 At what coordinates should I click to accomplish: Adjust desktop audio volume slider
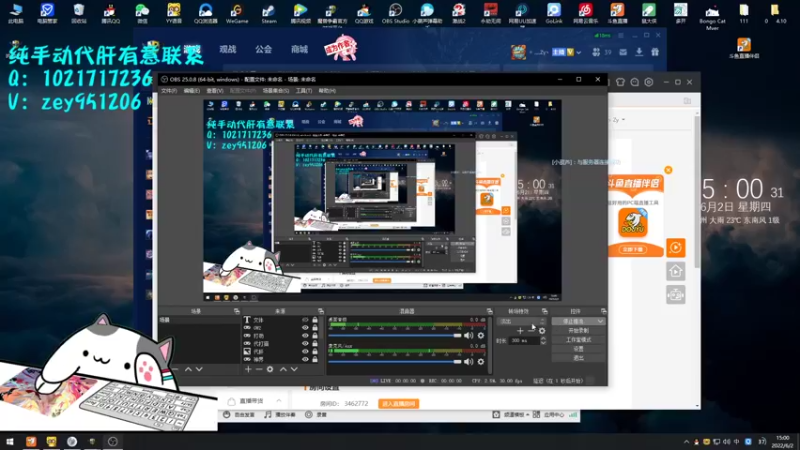(395, 335)
